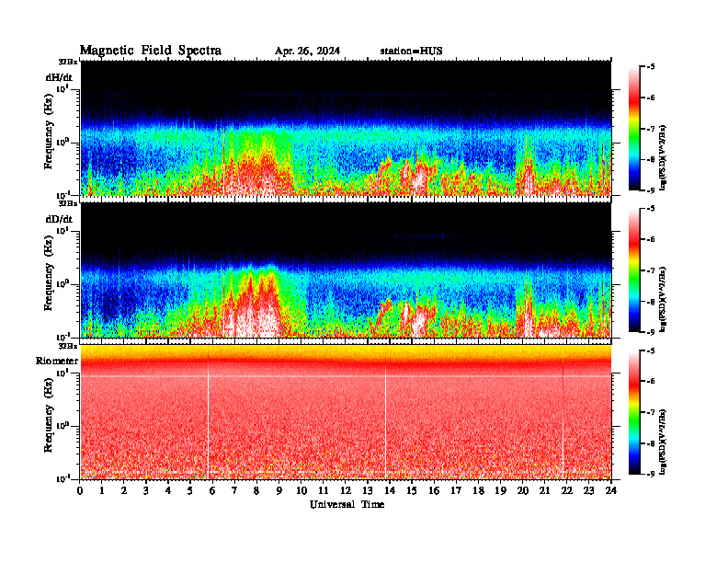Click hour 4 on the time axis

[168, 490]
